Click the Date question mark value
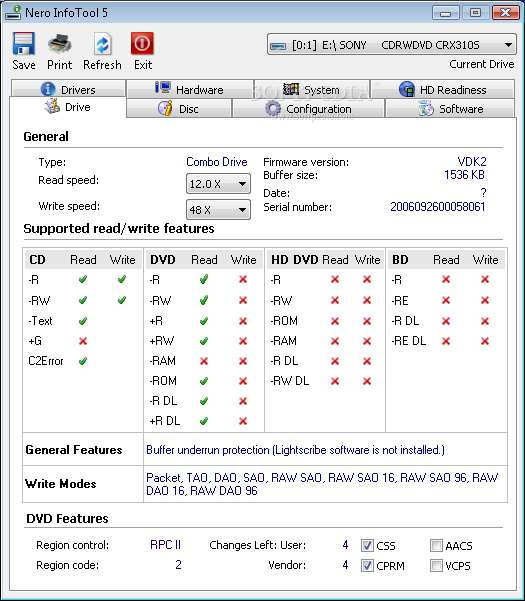 pyautogui.click(x=483, y=192)
